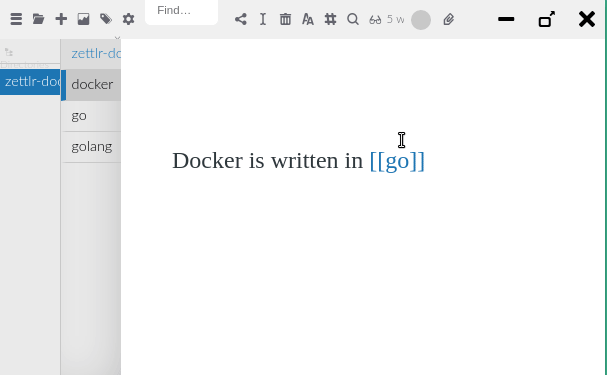Click the grey circle pomodoro timer

(x=421, y=20)
